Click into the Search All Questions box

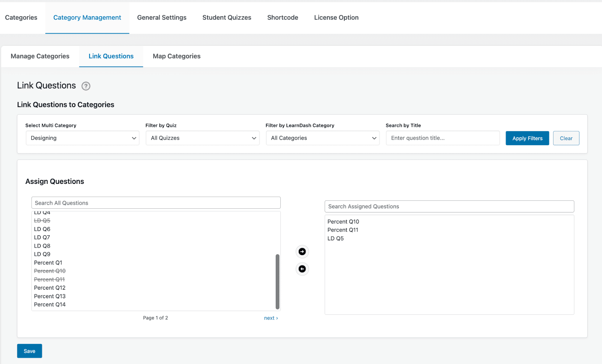click(x=156, y=203)
